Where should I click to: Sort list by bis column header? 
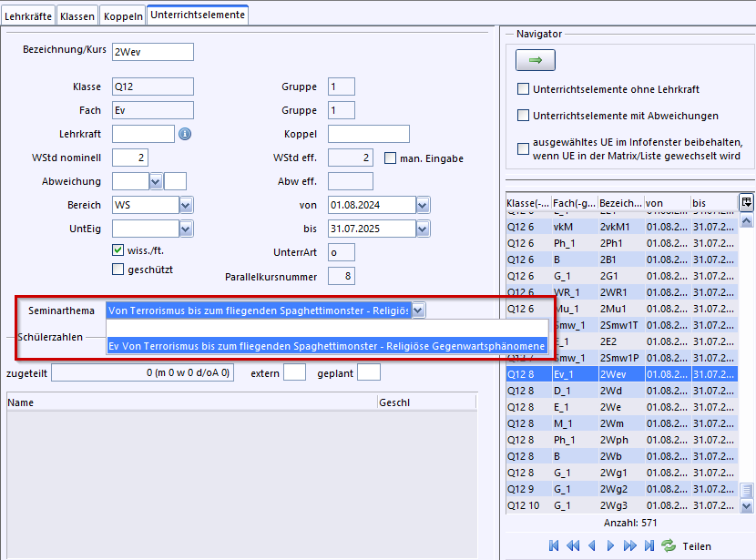click(x=713, y=203)
